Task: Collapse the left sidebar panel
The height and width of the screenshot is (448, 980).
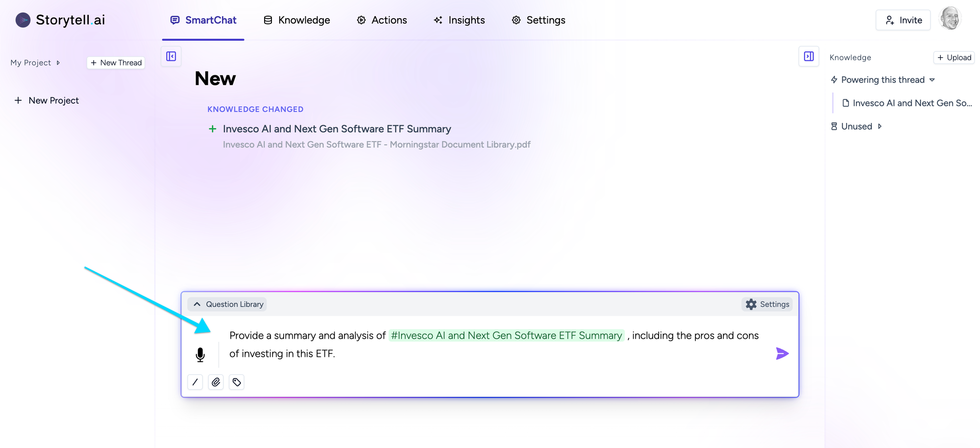Action: click(171, 56)
